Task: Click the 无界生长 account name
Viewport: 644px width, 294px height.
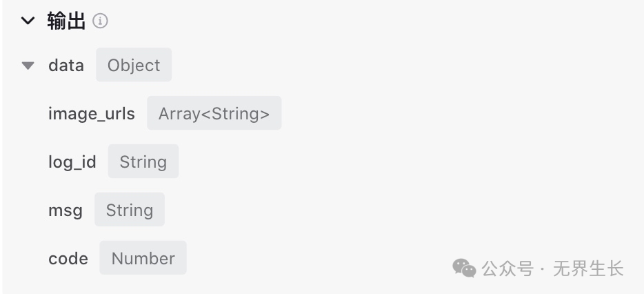Action: click(588, 268)
